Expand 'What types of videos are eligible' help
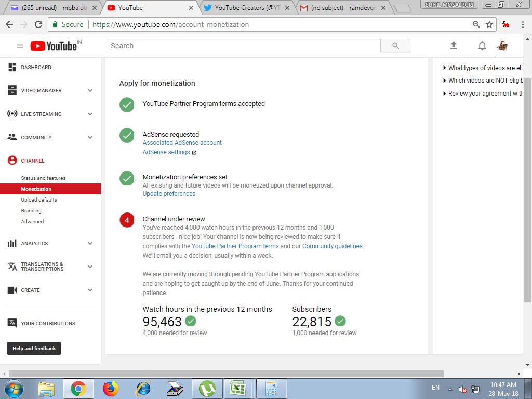Screen dimensions: 532x399 click(483, 68)
